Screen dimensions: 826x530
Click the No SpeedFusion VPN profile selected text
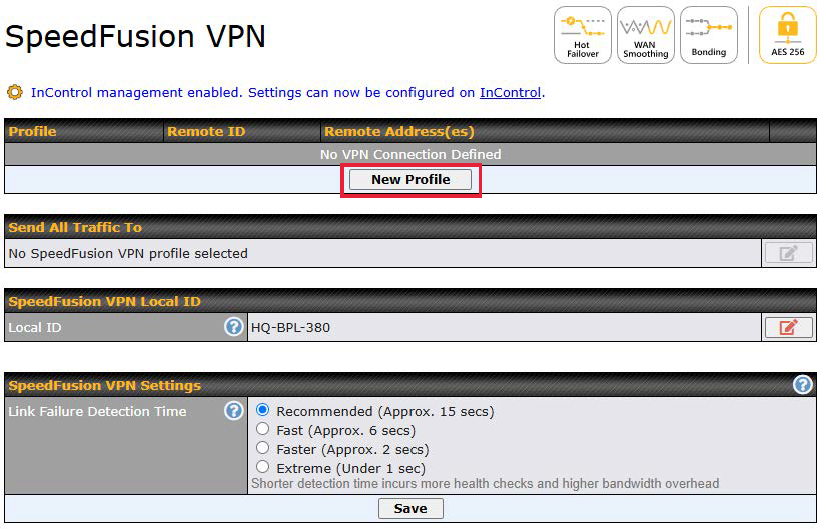point(128,253)
